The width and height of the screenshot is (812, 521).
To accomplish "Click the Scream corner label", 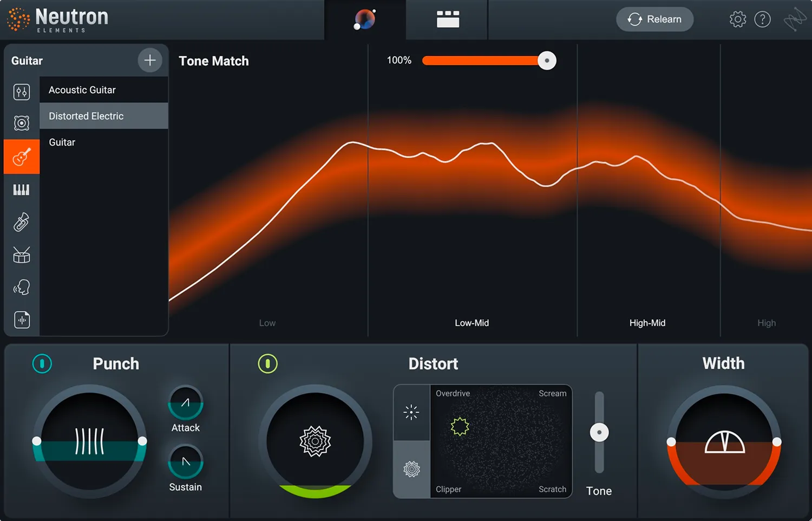I will tap(552, 393).
